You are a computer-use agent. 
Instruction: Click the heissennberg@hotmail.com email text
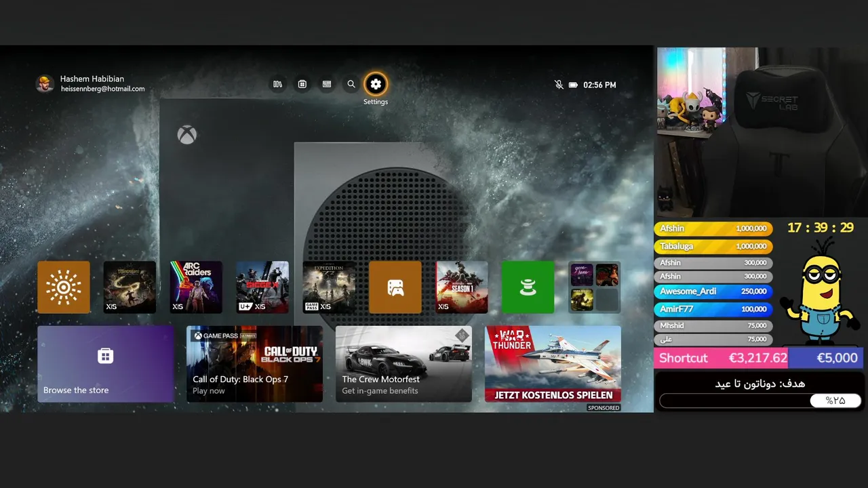[x=102, y=89]
